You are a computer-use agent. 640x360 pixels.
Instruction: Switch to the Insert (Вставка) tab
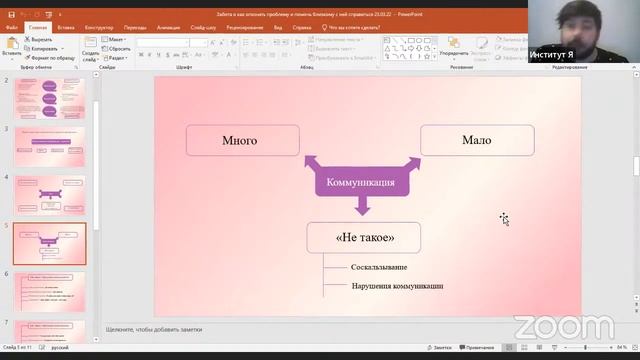point(66,27)
